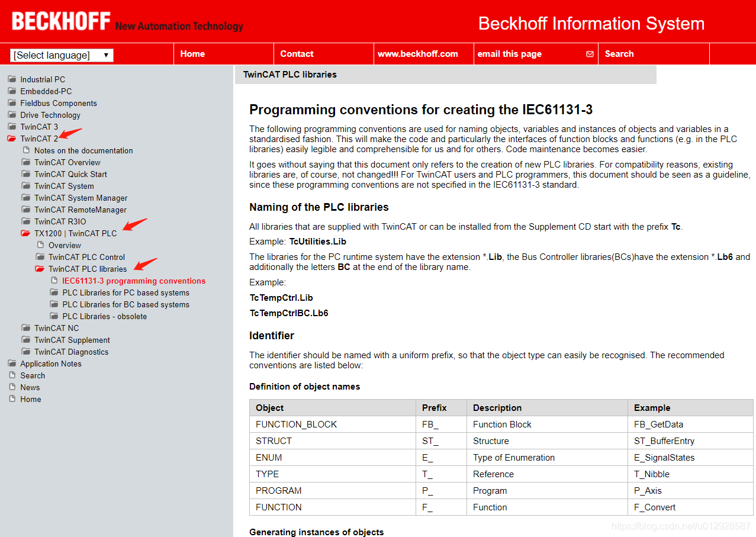The image size is (756, 537).
Task: Collapse the open TwinCAT PLC libraries folder icon
Action: pyautogui.click(x=40, y=269)
